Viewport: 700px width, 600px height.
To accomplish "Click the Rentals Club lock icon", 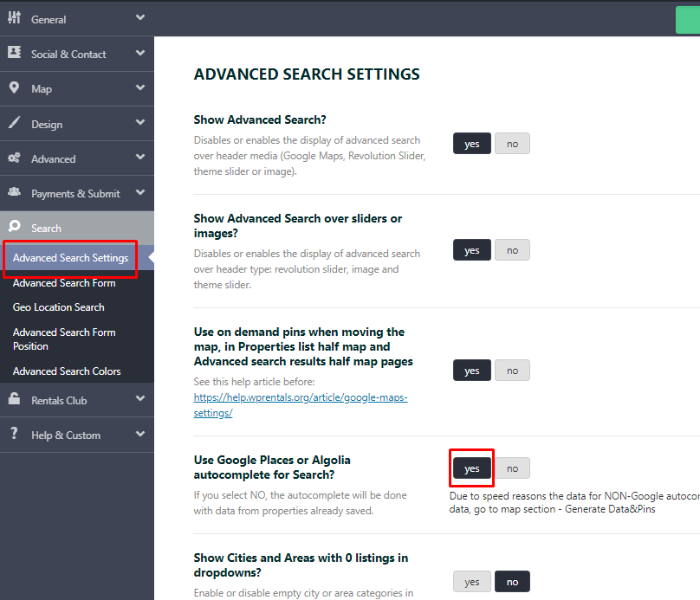I will click(x=14, y=400).
